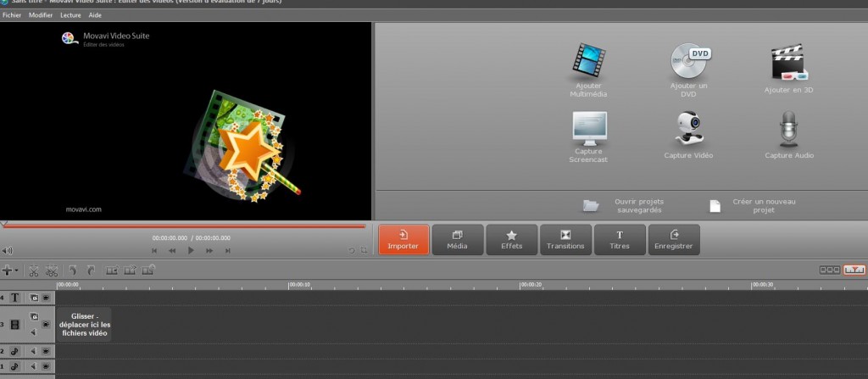868x379 pixels.
Task: Toggle mute on audio track 2
Action: [34, 351]
